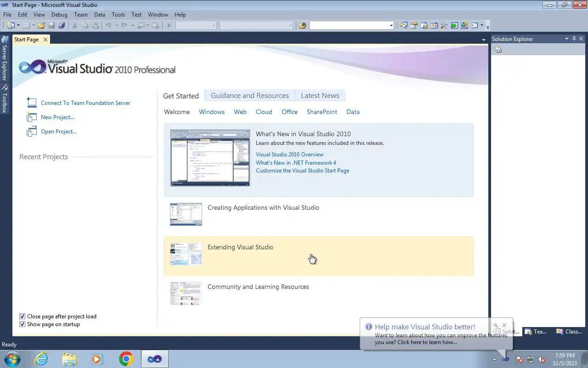Click the Command Window toolbar icon
Image resolution: width=588 pixels, height=368 pixels.
pos(475,25)
